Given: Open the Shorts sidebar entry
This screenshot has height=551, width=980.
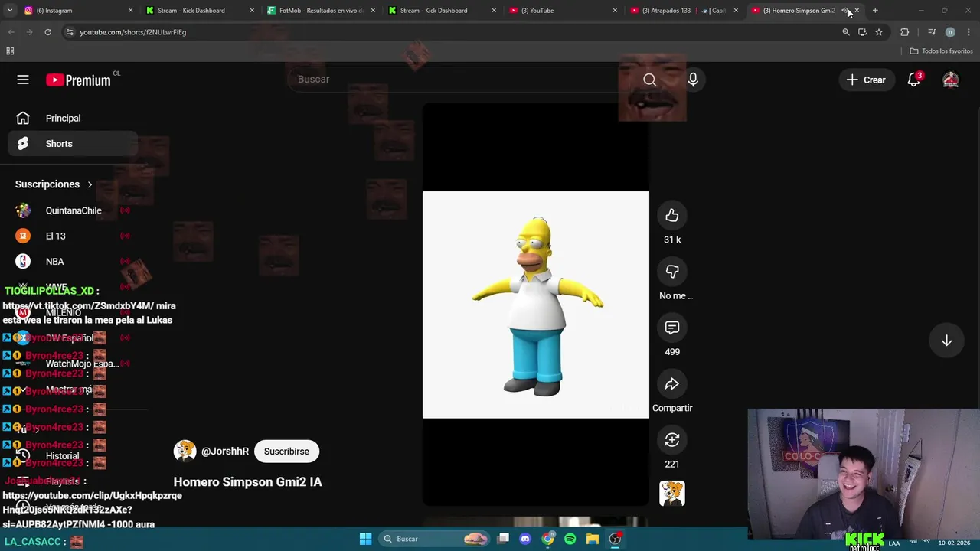Looking at the screenshot, I should click(73, 144).
